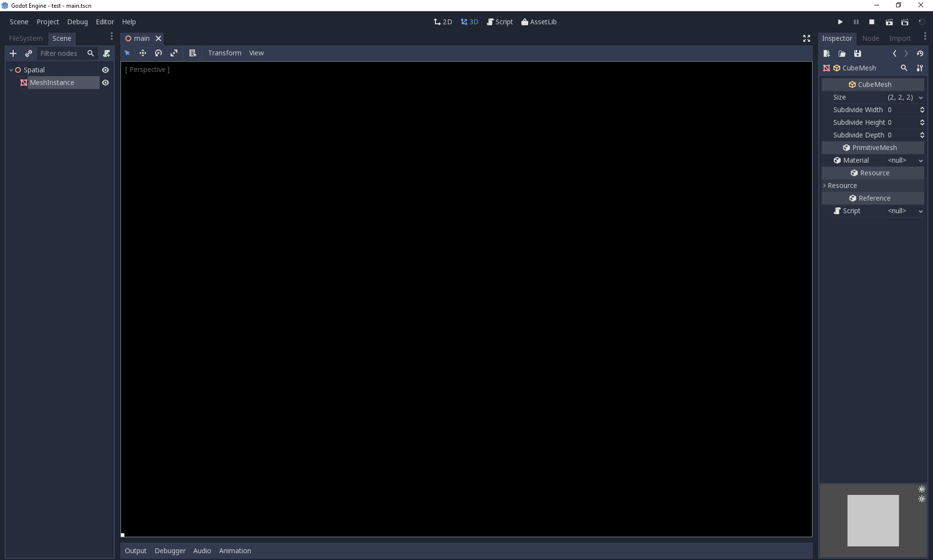Switch to the Node tab
933x560 pixels.
pyautogui.click(x=870, y=38)
